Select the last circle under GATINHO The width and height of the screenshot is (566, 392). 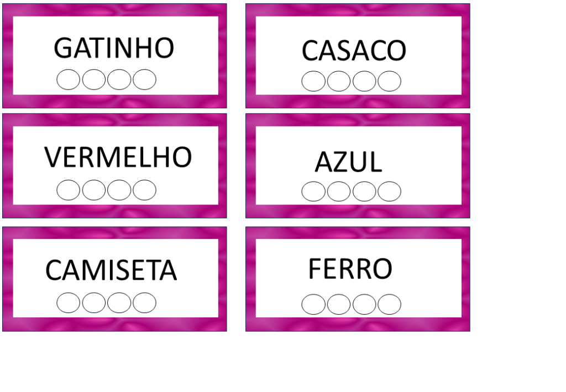pos(144,80)
